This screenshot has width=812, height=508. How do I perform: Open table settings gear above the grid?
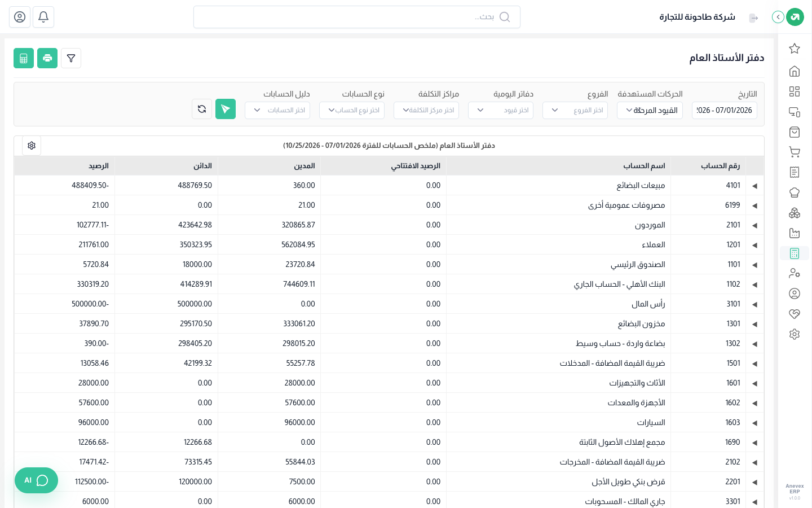coord(32,146)
